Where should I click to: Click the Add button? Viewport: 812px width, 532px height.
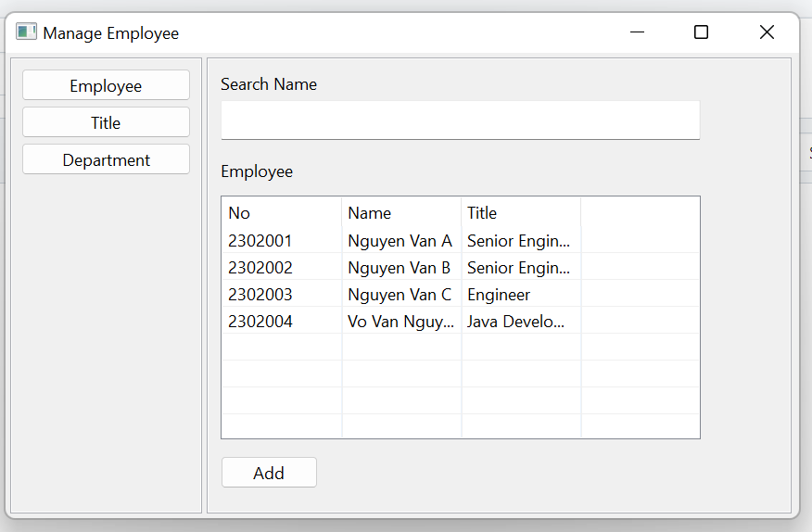click(269, 473)
